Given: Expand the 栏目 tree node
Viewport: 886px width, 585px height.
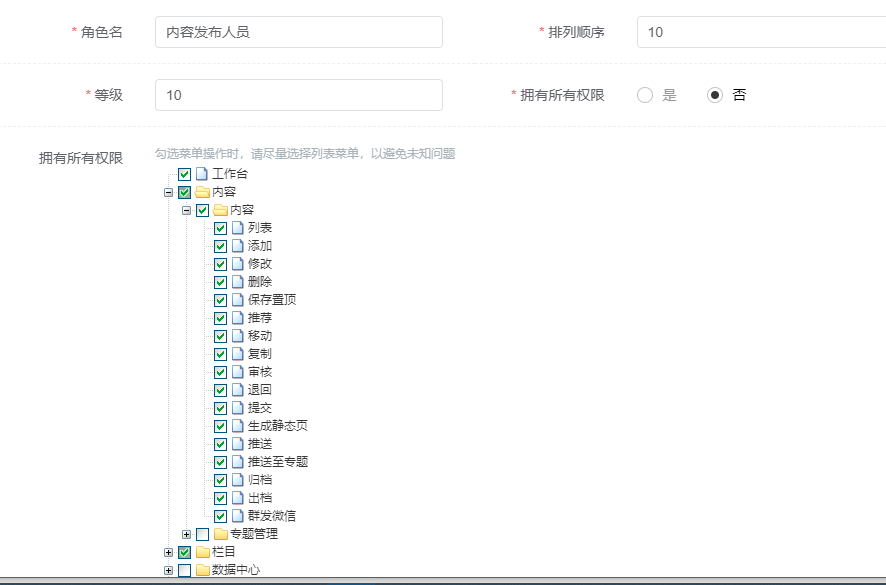Looking at the screenshot, I should (x=168, y=553).
